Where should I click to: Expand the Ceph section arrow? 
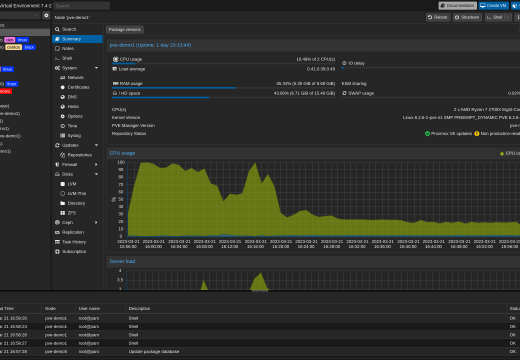(96, 223)
